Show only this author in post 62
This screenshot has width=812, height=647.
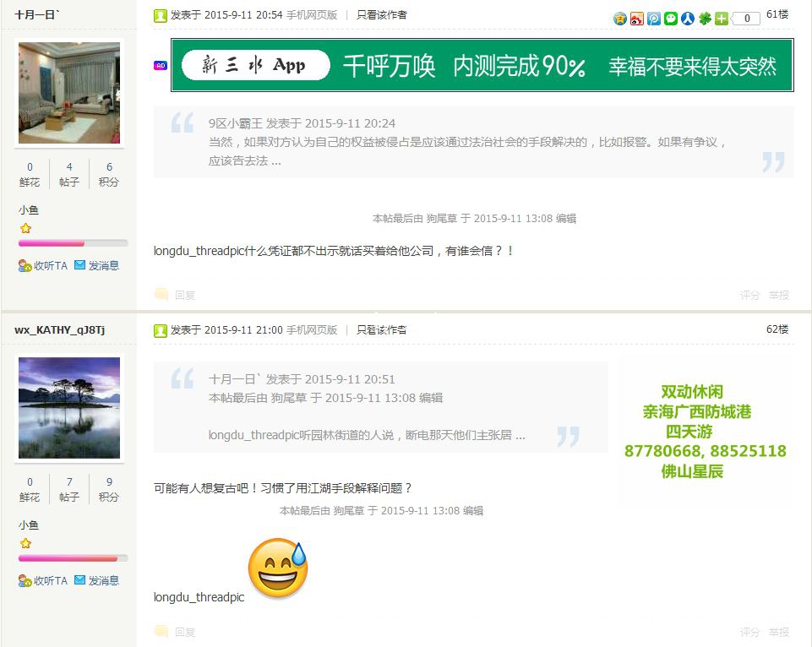(x=381, y=329)
